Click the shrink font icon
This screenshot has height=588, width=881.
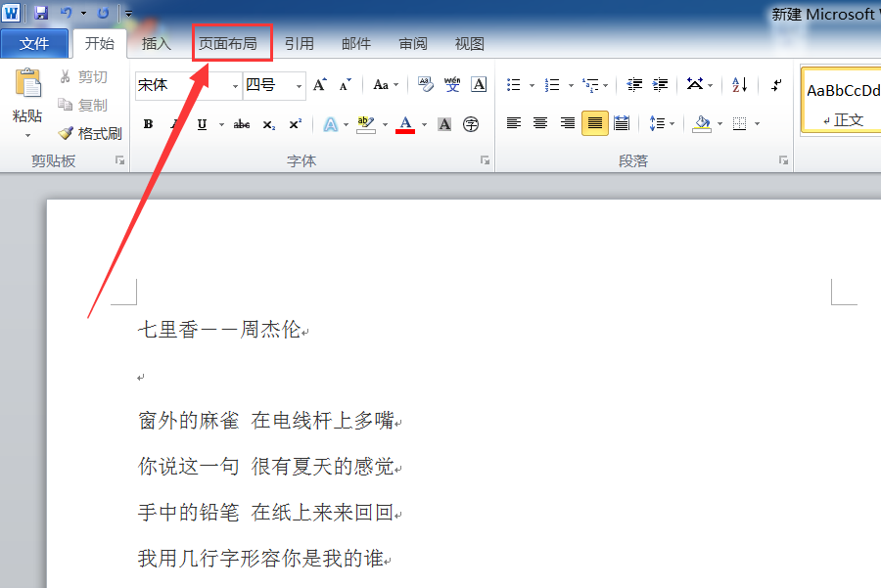(345, 85)
